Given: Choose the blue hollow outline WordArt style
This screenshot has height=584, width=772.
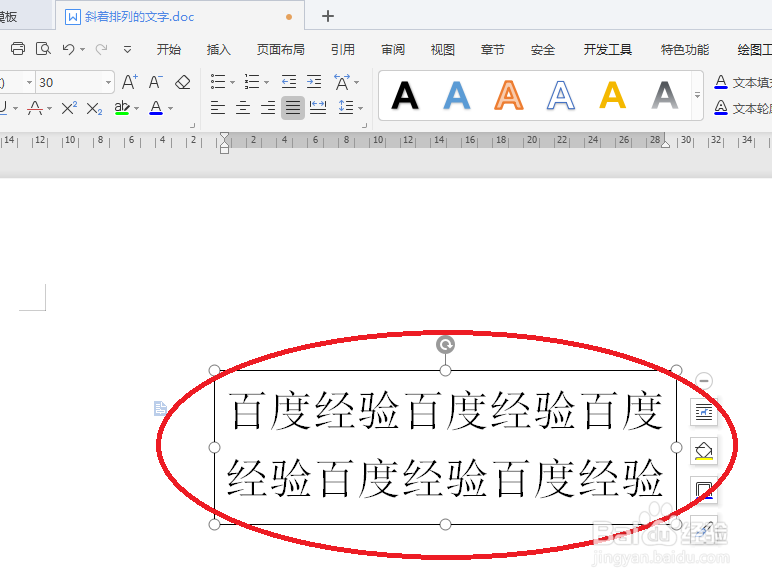Looking at the screenshot, I should (x=560, y=95).
